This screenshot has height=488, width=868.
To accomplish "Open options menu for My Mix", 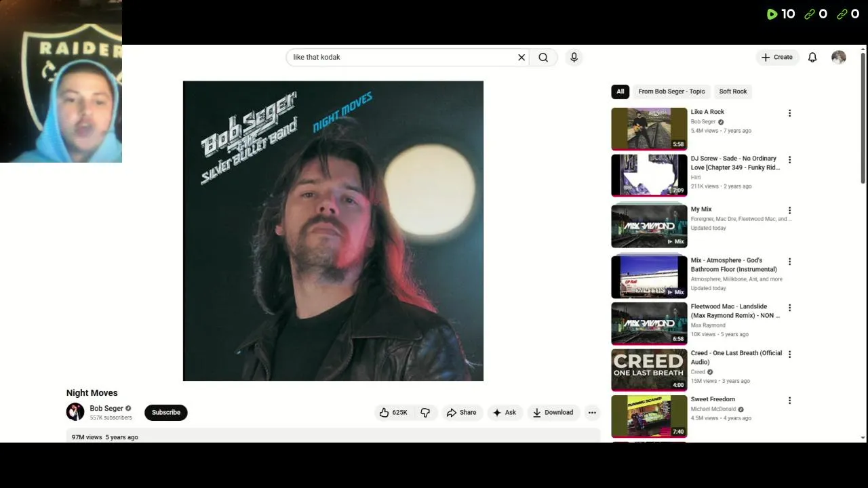I will 789,211.
